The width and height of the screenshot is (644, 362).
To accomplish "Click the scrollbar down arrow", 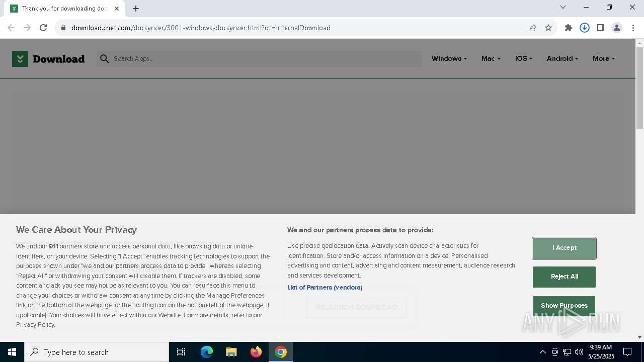I will coord(639,337).
